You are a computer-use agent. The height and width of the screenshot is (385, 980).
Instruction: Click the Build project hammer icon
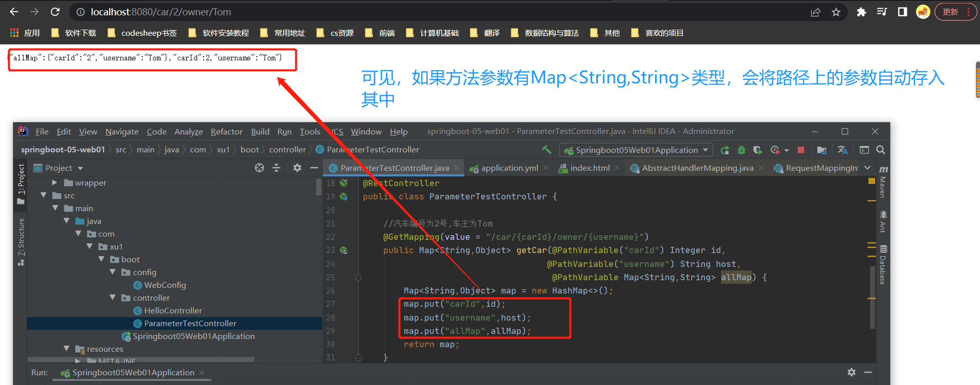547,150
